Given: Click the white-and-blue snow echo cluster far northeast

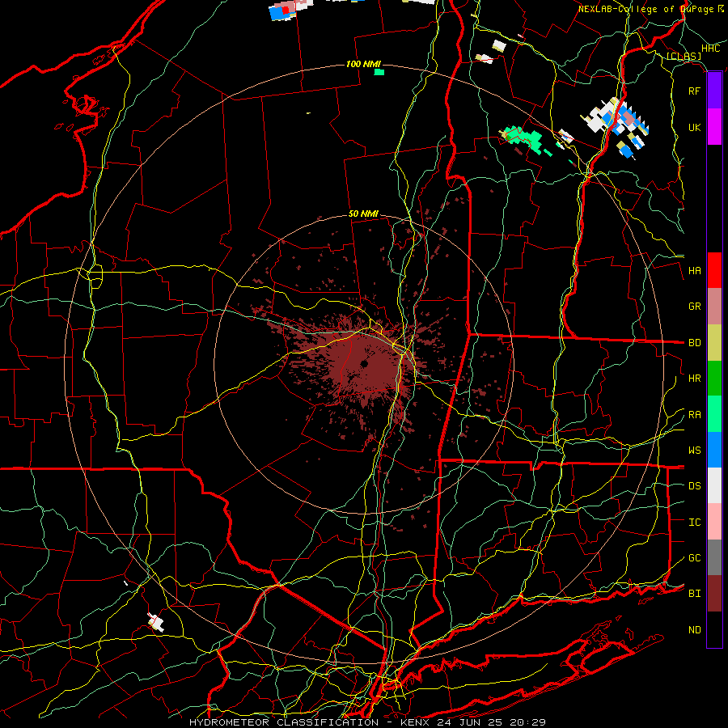Looking at the screenshot, I should click(616, 126).
